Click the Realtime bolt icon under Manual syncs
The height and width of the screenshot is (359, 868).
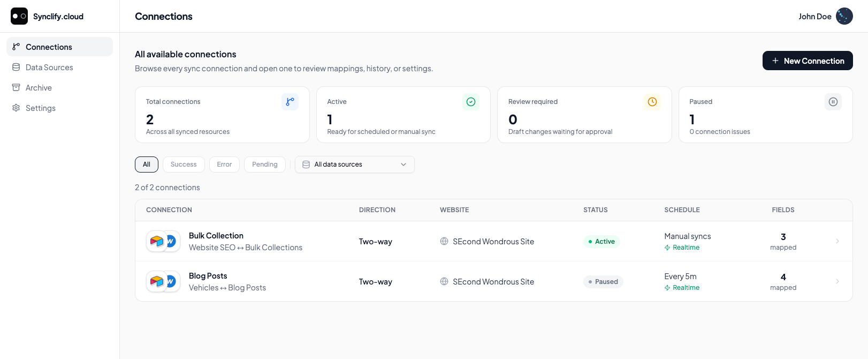[x=667, y=248]
